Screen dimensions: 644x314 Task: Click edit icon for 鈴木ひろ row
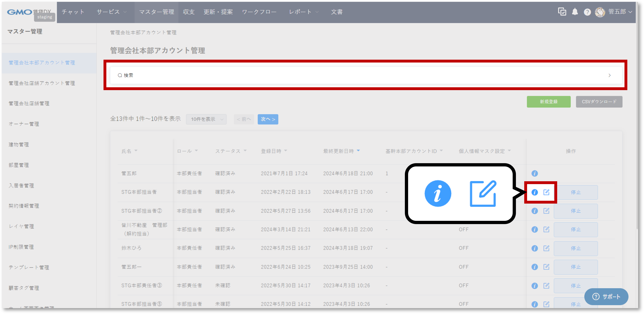[x=546, y=248]
